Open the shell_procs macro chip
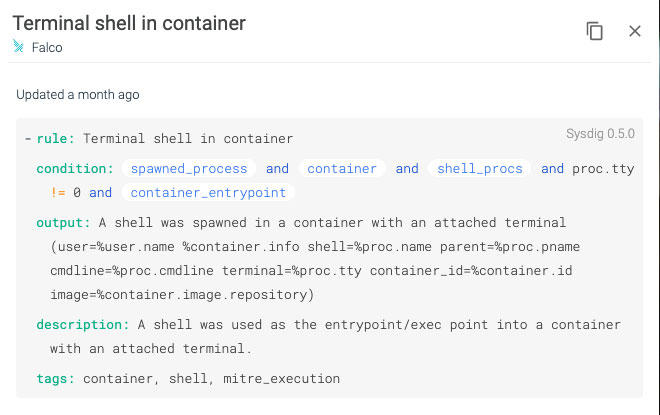 [480, 169]
